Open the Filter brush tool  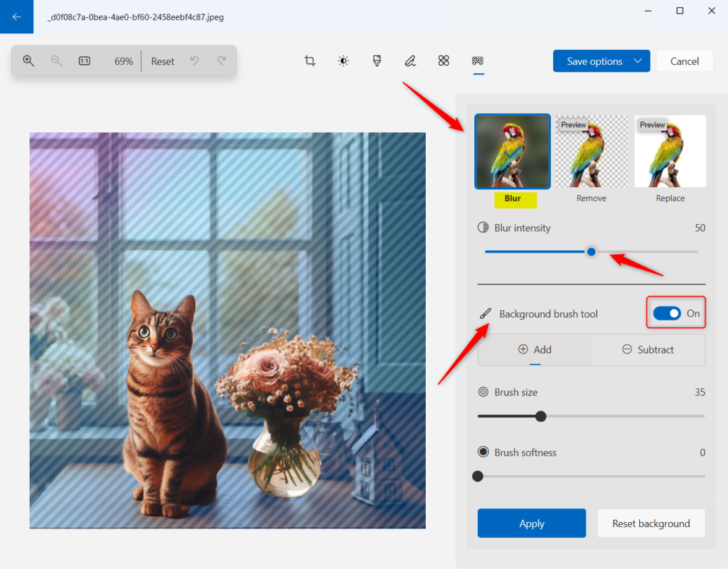click(x=377, y=61)
